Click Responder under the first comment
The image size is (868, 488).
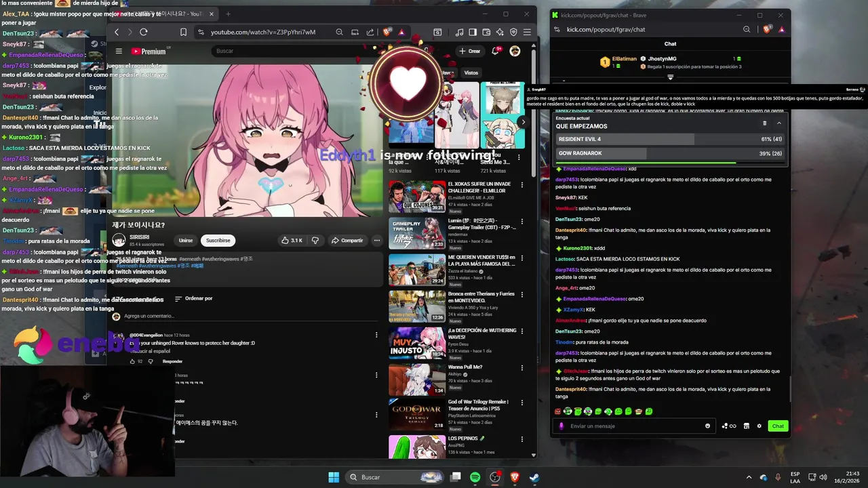(172, 361)
